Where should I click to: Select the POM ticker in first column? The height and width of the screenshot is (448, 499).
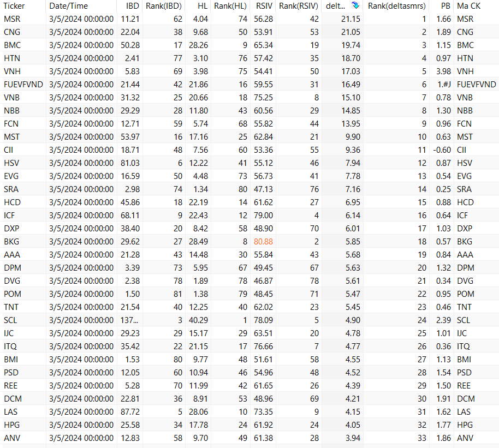pyautogui.click(x=13, y=294)
